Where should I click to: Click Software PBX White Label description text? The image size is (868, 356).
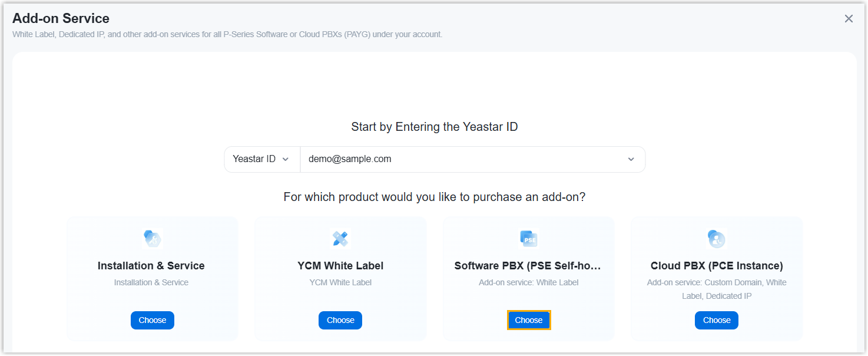529,282
